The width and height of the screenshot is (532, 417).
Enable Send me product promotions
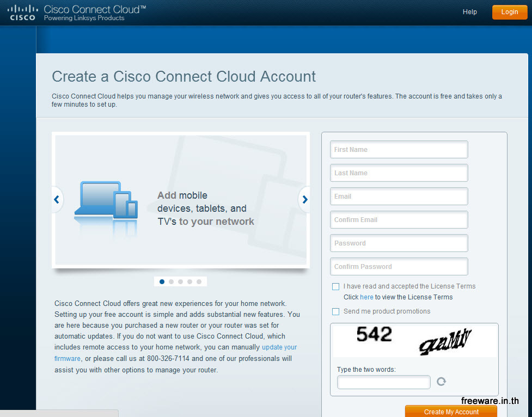335,311
